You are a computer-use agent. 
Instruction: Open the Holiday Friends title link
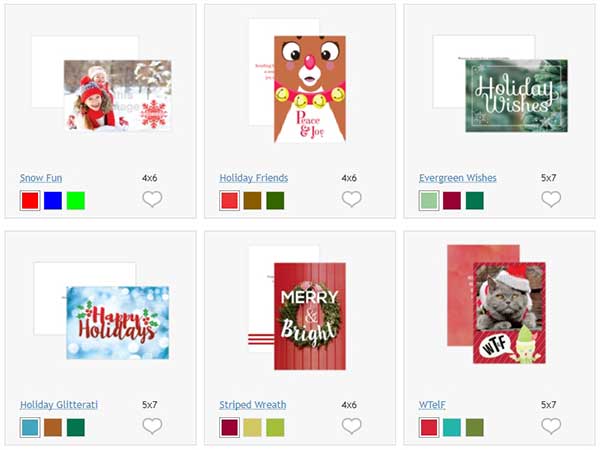click(254, 178)
